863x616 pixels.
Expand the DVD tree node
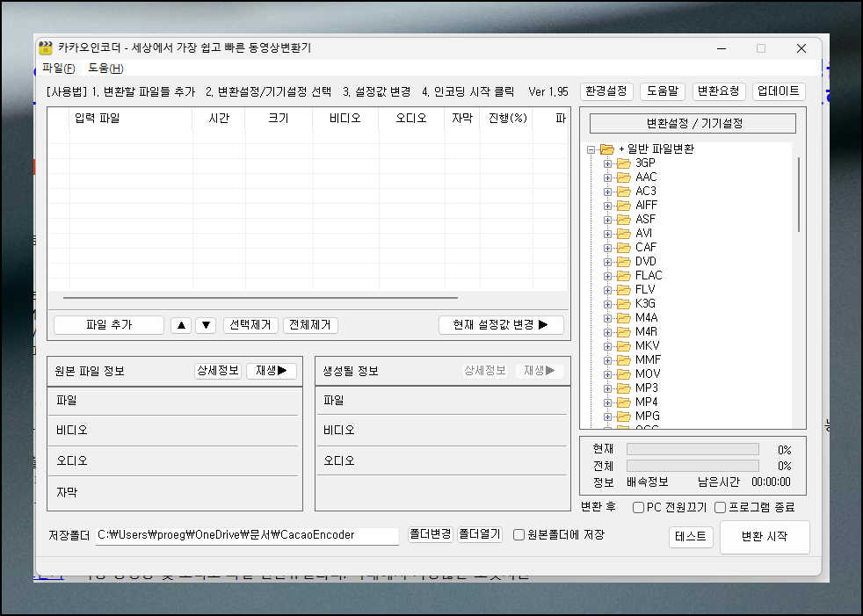click(607, 262)
